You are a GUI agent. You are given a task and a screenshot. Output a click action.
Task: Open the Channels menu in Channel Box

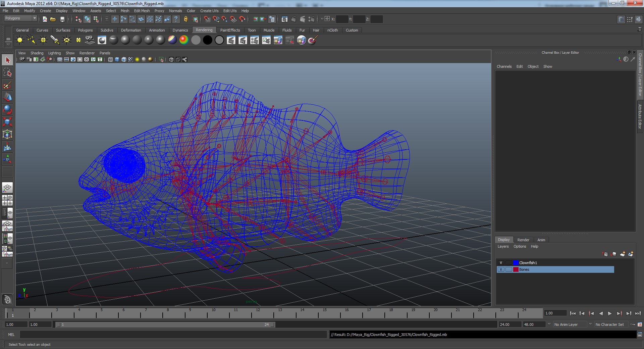coord(504,66)
